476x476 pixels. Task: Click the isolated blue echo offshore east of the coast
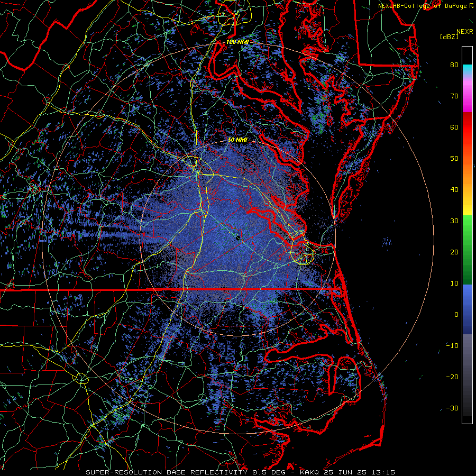[387, 242]
